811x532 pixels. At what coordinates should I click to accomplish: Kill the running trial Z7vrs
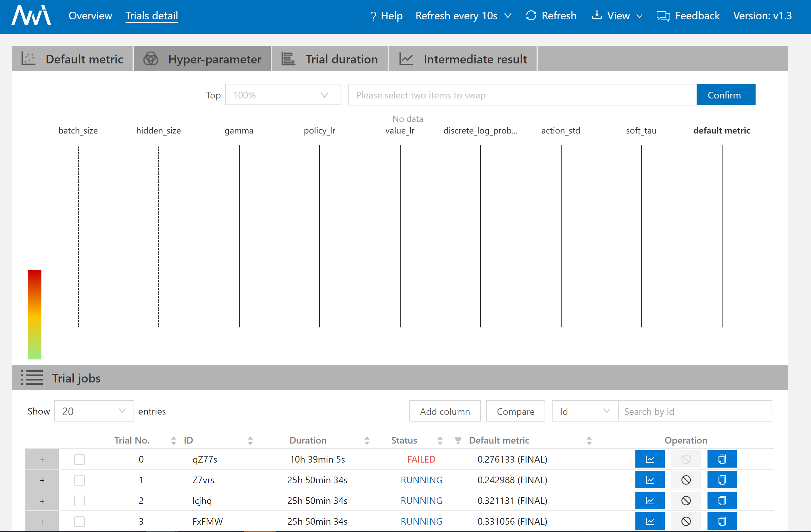686,480
